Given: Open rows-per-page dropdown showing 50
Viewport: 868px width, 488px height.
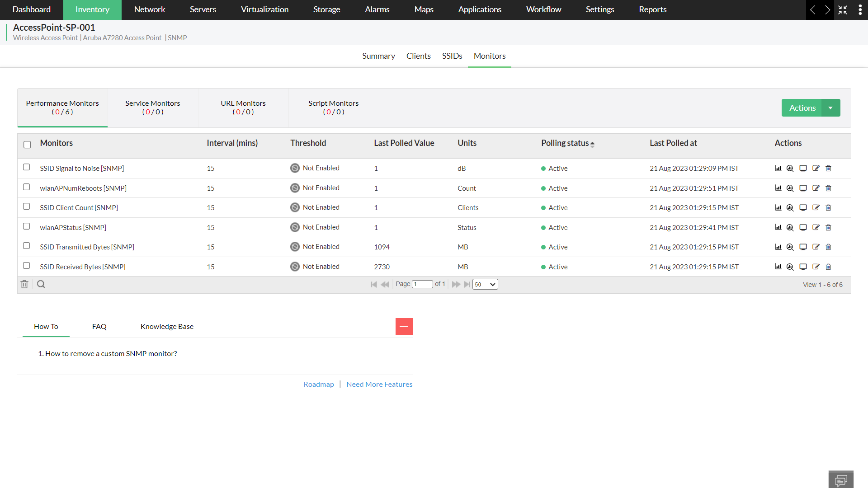Looking at the screenshot, I should (485, 284).
